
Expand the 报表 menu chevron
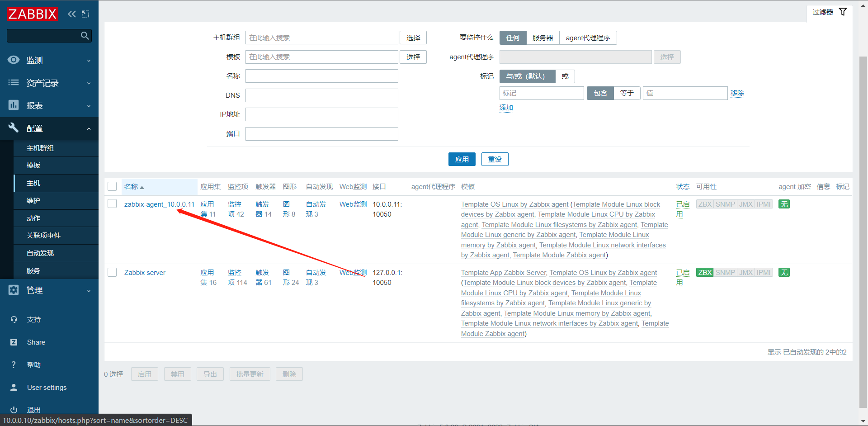coord(89,106)
